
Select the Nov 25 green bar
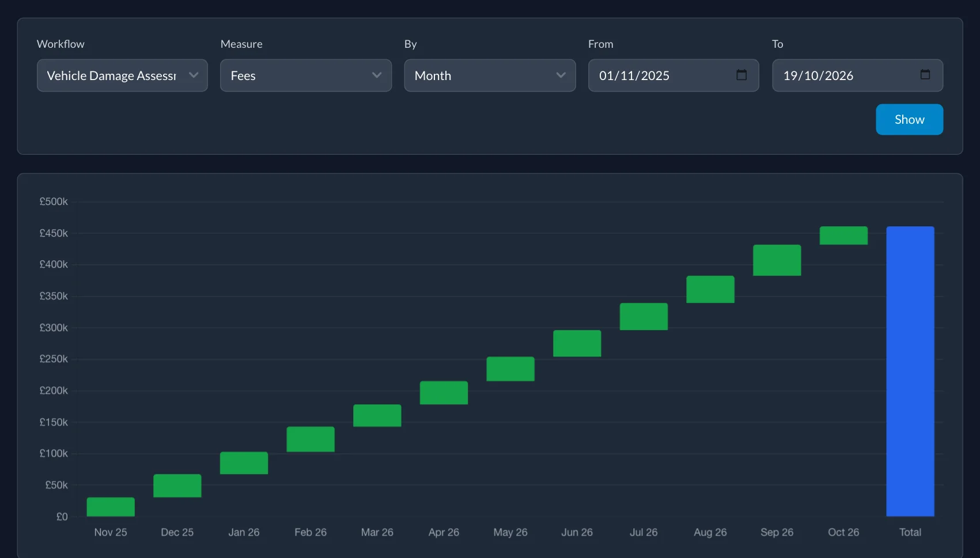tap(111, 507)
